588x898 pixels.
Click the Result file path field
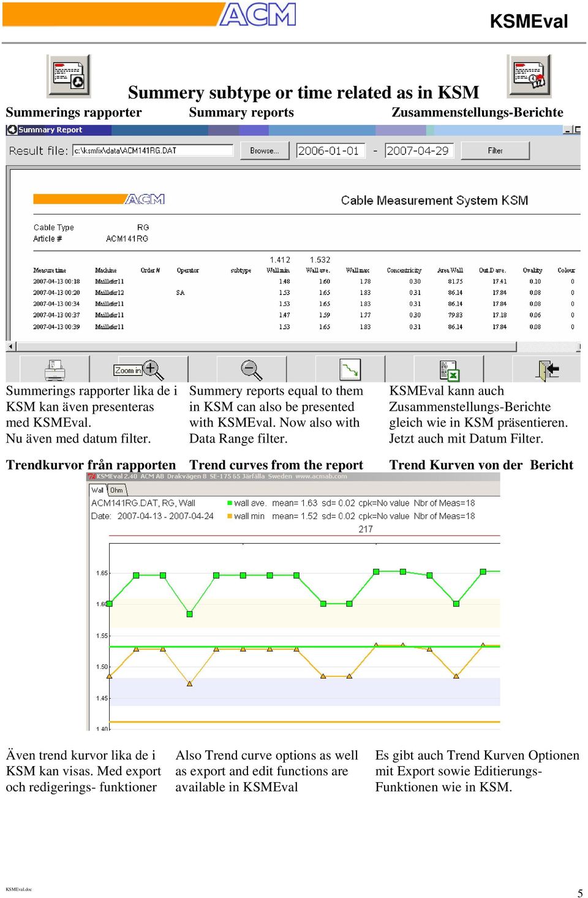(153, 150)
